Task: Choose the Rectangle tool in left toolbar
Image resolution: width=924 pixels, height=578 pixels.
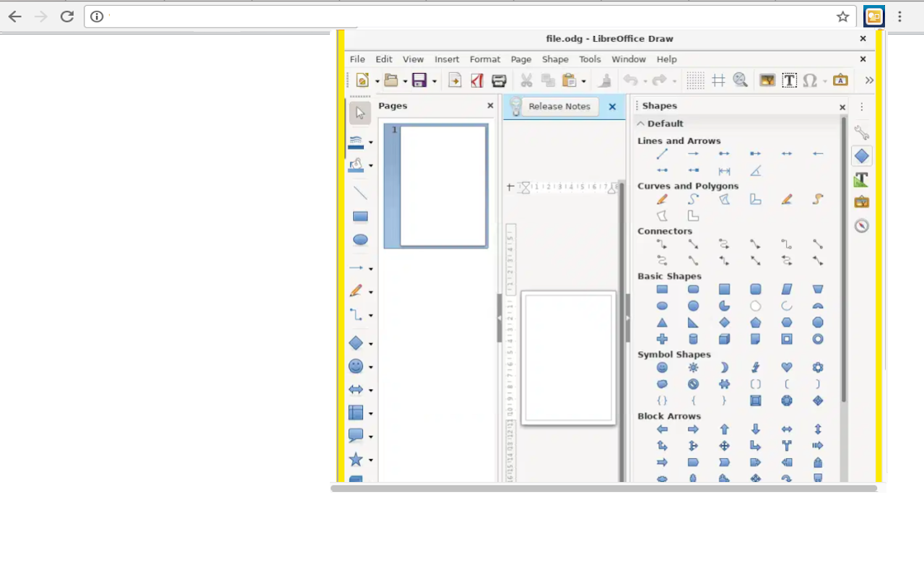Action: [x=360, y=216]
